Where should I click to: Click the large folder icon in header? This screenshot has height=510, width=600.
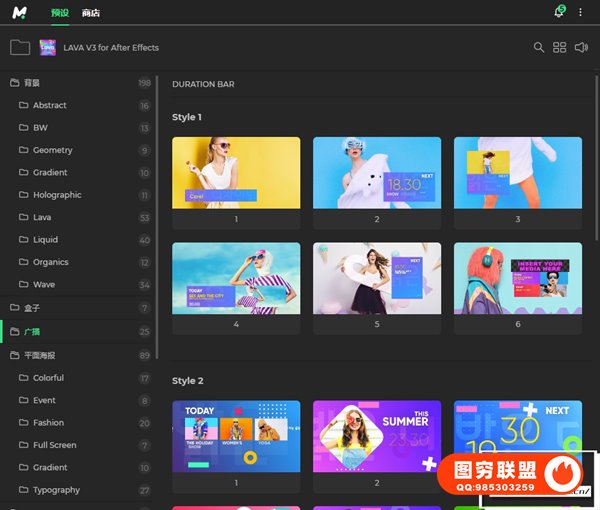tap(20, 47)
